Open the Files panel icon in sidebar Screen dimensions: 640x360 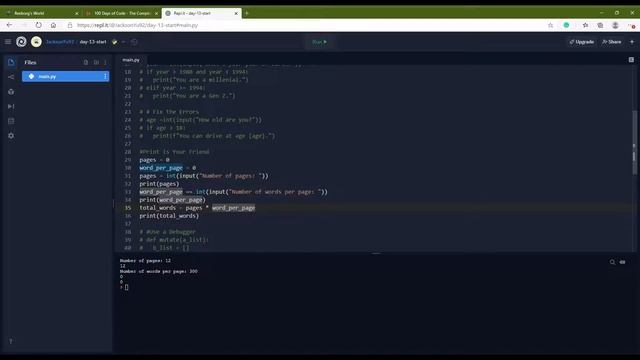tap(11, 62)
